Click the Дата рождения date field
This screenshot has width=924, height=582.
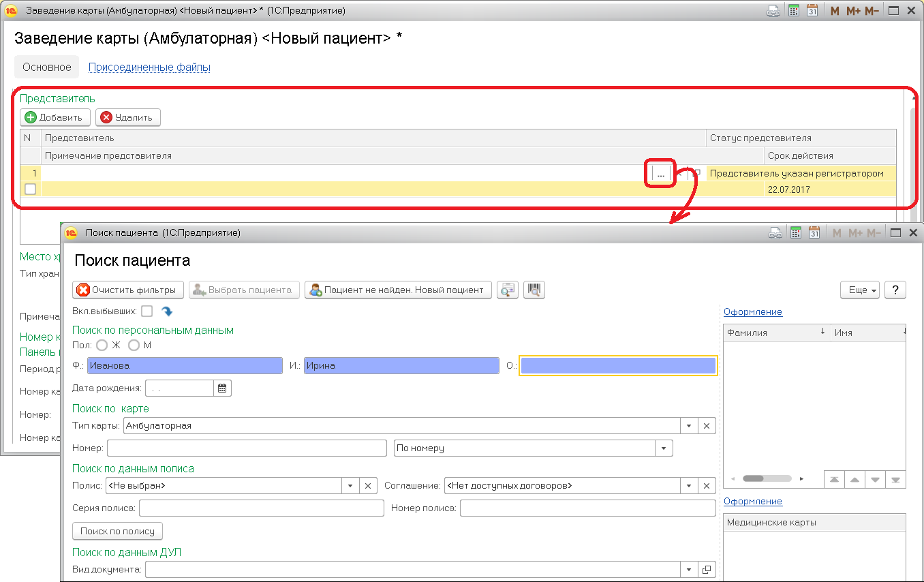click(180, 388)
